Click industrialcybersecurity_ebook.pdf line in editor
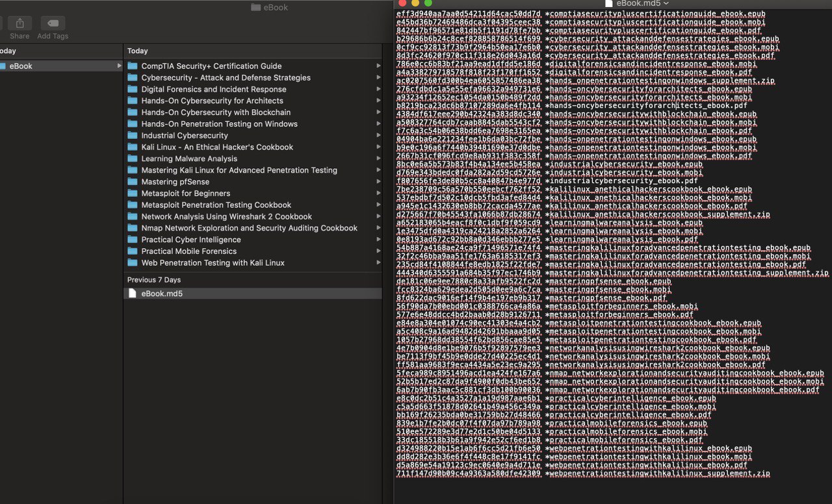The width and height of the screenshot is (832, 504). tap(623, 181)
